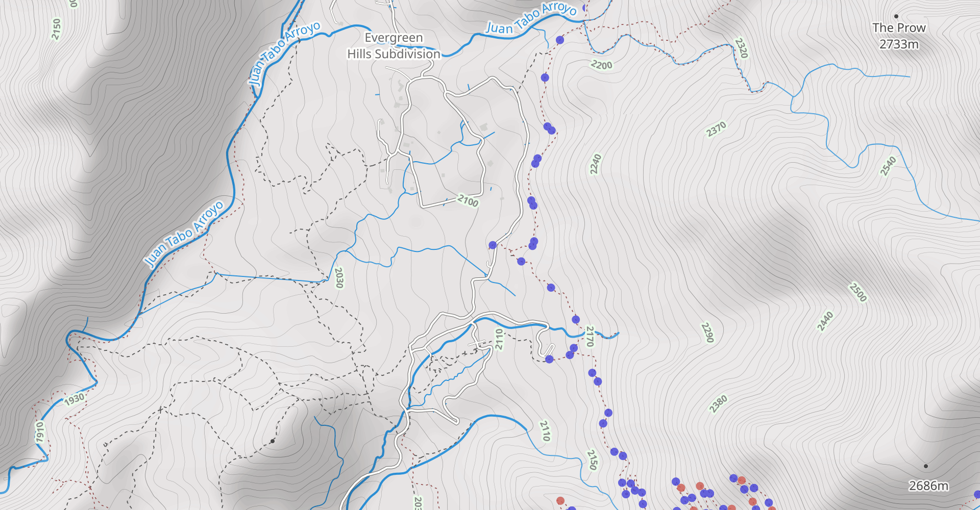The image size is (980, 510).
Task: Select the summit dot above the 2686m label
Action: pyautogui.click(x=926, y=466)
